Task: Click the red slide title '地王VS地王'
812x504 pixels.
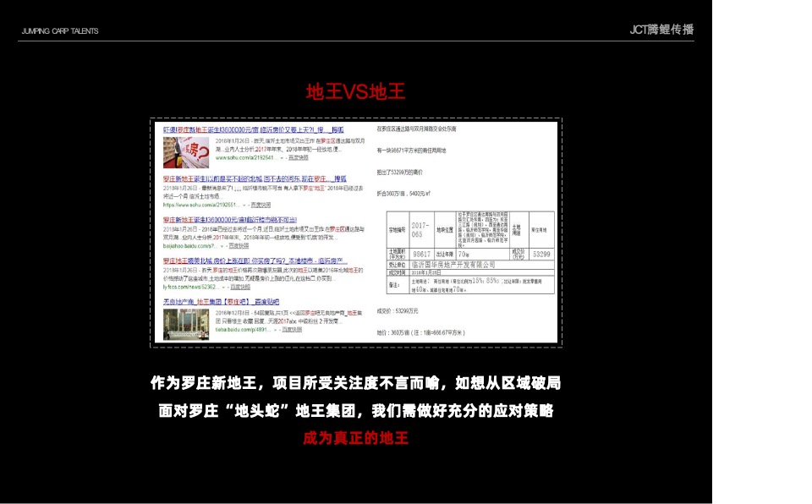Action: 355,91
